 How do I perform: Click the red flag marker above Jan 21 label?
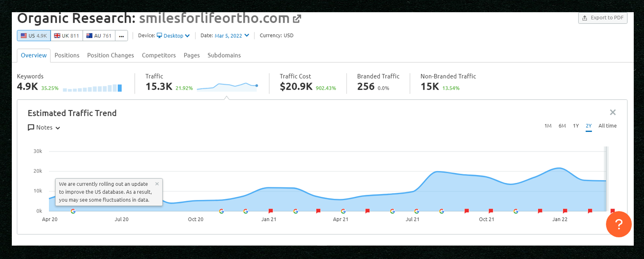pos(270,211)
